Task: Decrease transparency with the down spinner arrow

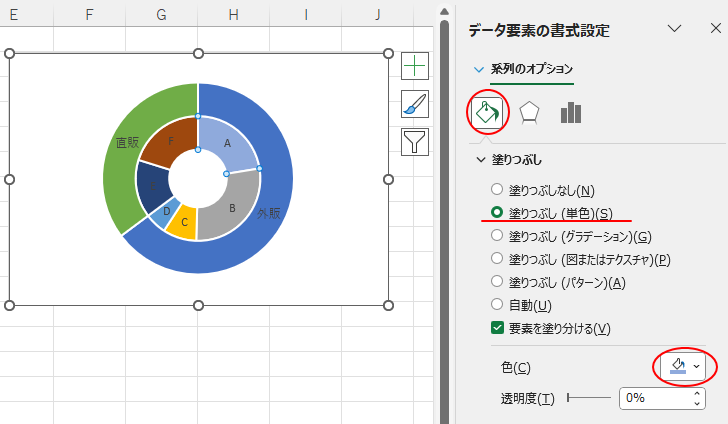Action: [x=697, y=403]
